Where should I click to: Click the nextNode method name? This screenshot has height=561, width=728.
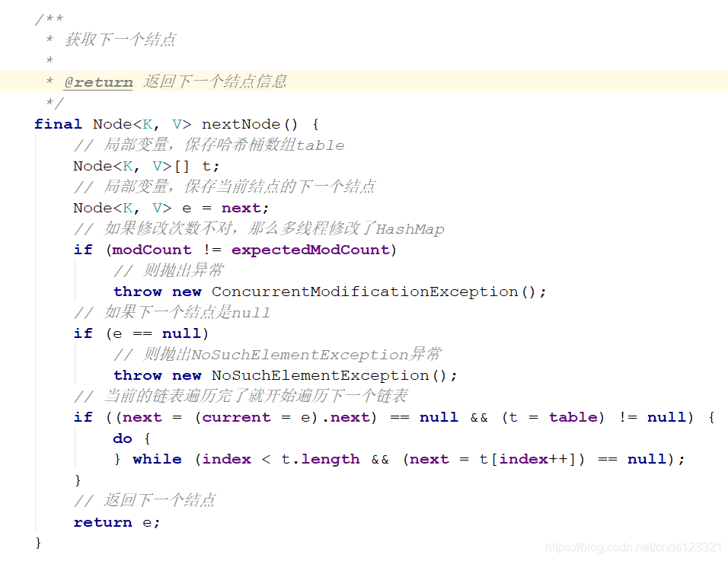click(x=241, y=124)
